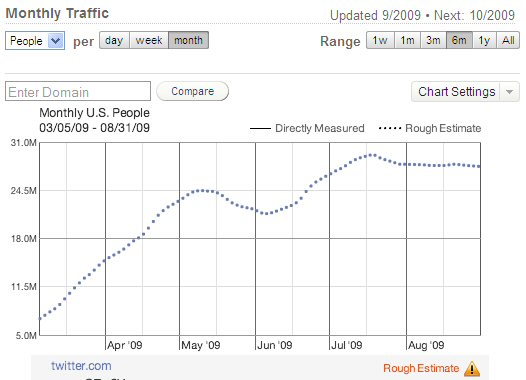Click the Directly Measured legend entry
526x380 pixels.
pyautogui.click(x=307, y=128)
